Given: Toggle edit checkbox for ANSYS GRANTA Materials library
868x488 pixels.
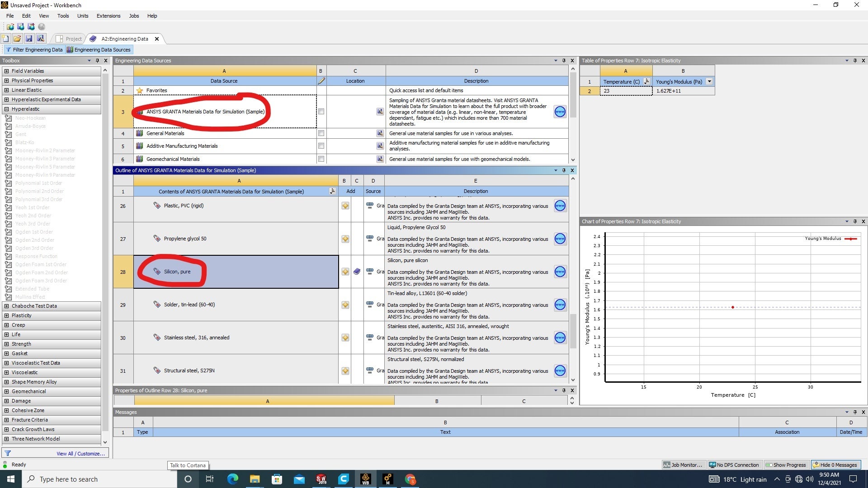Looking at the screenshot, I should [321, 112].
